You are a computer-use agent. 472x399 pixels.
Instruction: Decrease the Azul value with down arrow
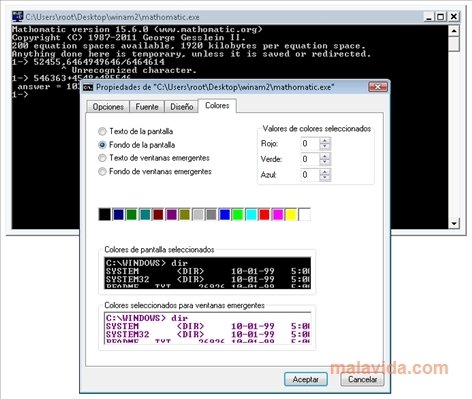(x=325, y=178)
